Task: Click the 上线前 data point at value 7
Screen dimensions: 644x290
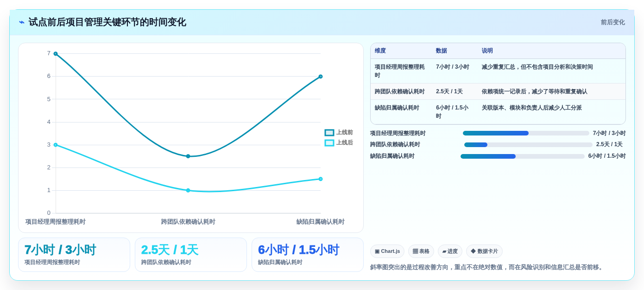Action: click(56, 54)
